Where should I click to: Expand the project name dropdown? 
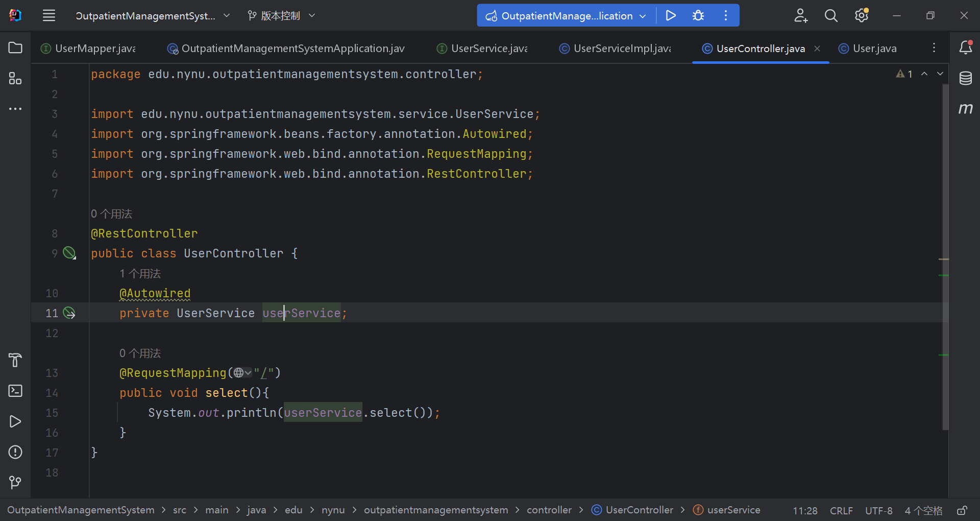coord(153,16)
